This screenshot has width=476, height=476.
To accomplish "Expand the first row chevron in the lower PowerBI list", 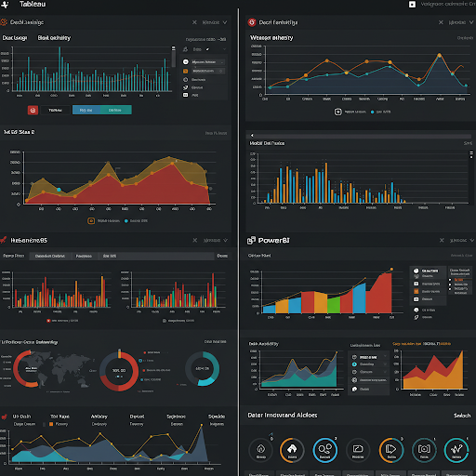I will pyautogui.click(x=385, y=357).
